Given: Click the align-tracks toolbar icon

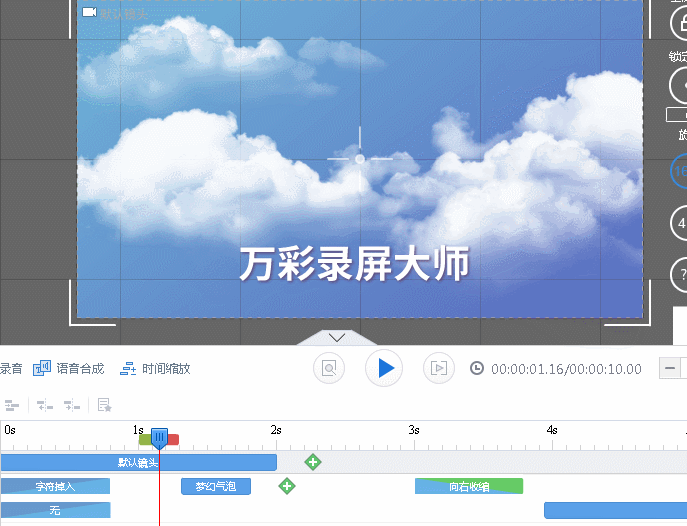Looking at the screenshot, I should click(12, 406).
